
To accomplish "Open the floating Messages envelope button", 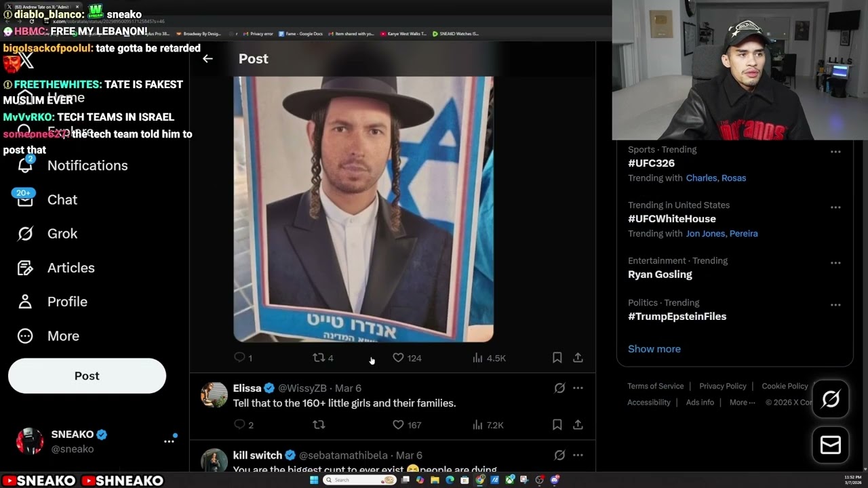I will [x=831, y=445].
